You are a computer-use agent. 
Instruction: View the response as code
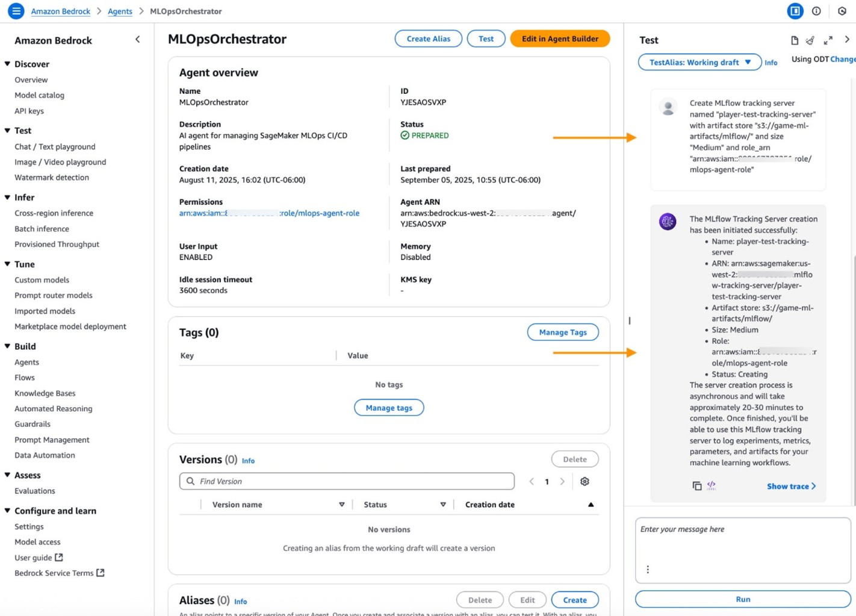[x=712, y=485]
